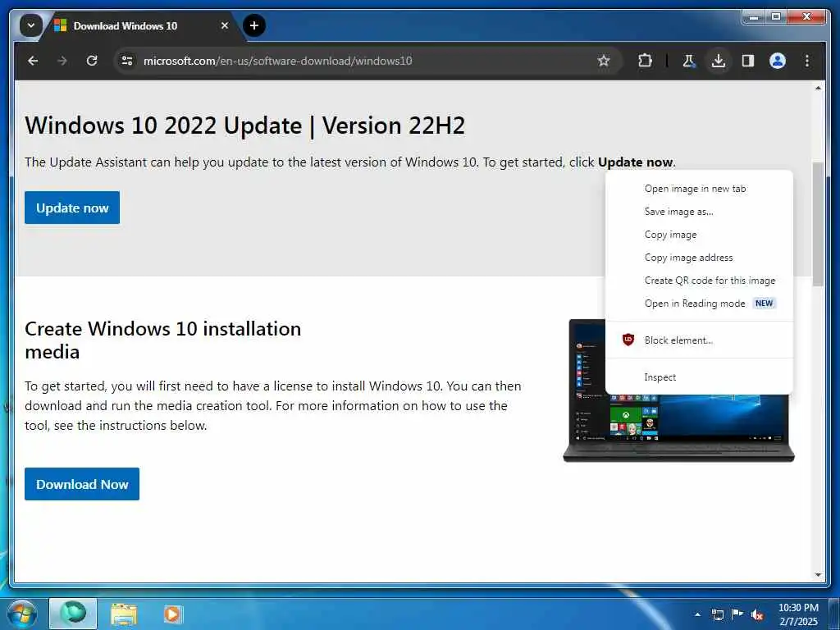Choose Create QR code for this image
Viewport: 840px width, 630px height.
tap(699, 281)
